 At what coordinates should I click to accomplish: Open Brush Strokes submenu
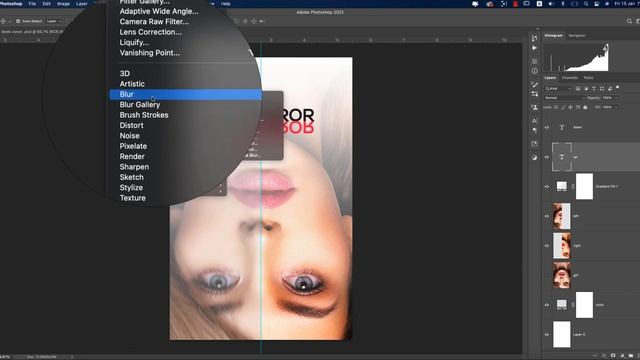coord(144,115)
